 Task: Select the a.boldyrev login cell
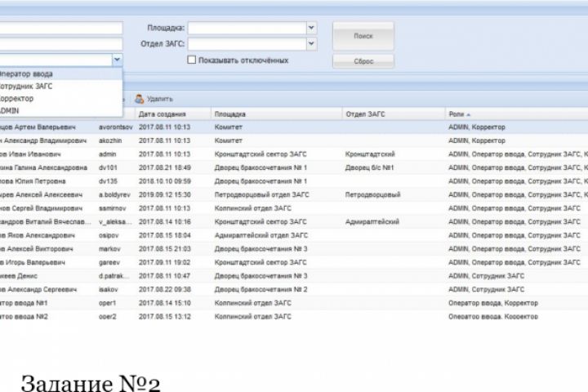click(x=114, y=194)
